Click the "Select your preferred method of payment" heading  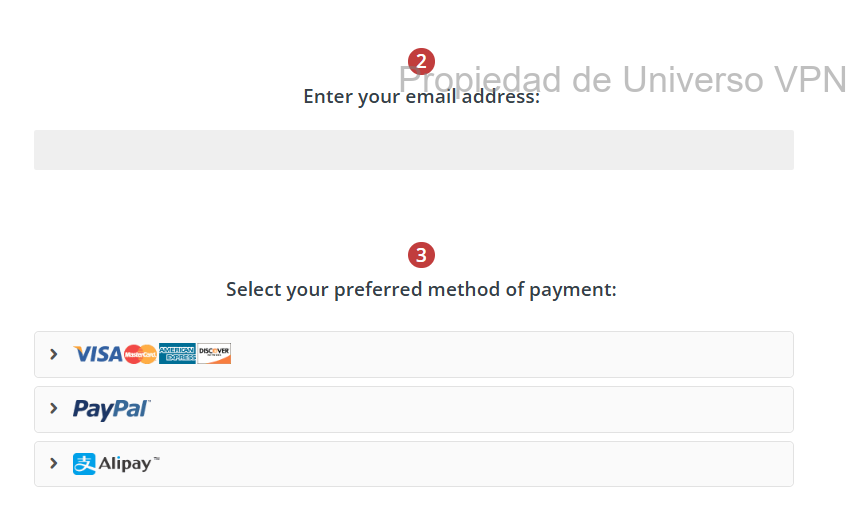coord(421,290)
